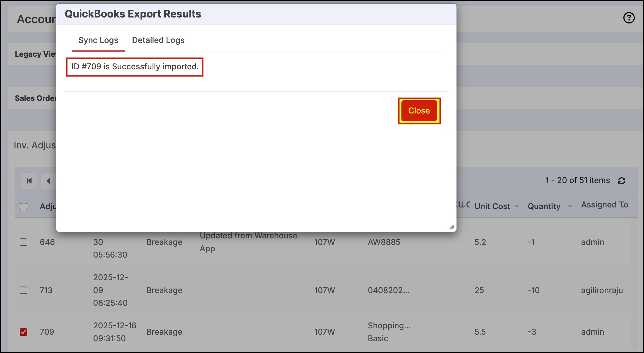Uncheck the row 709 checkbox
This screenshot has width=644, height=353.
24,332
